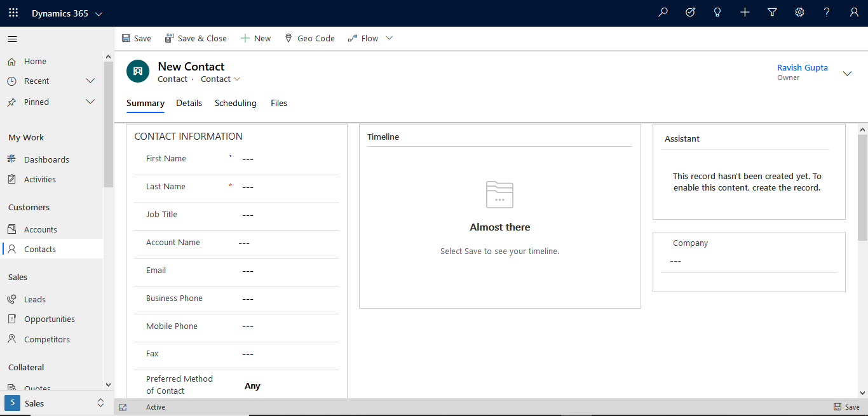This screenshot has height=416, width=868.
Task: Click the pop-out record icon in status bar
Action: point(123,406)
